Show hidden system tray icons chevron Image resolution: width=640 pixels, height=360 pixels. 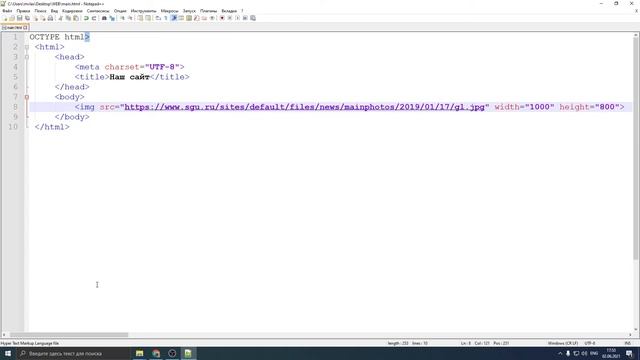[560, 353]
